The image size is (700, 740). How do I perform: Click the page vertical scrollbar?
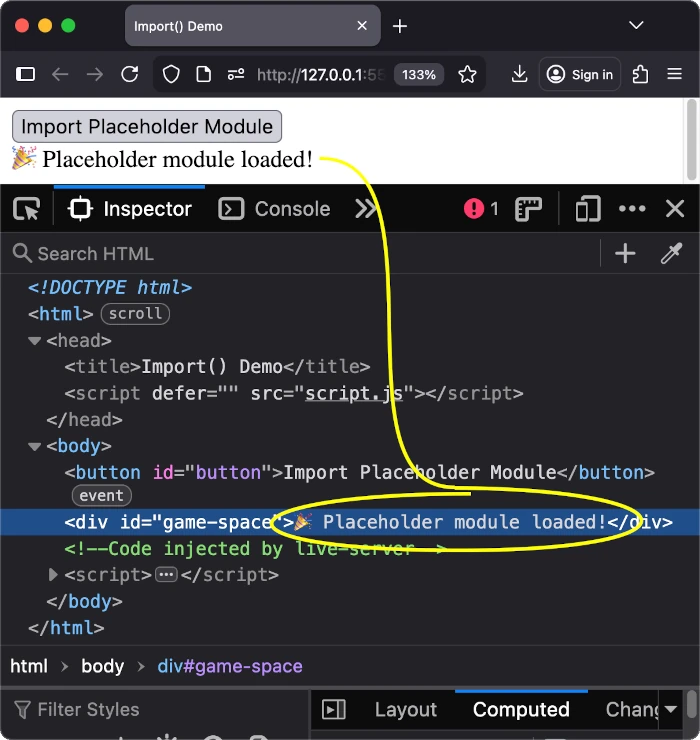coord(692,140)
